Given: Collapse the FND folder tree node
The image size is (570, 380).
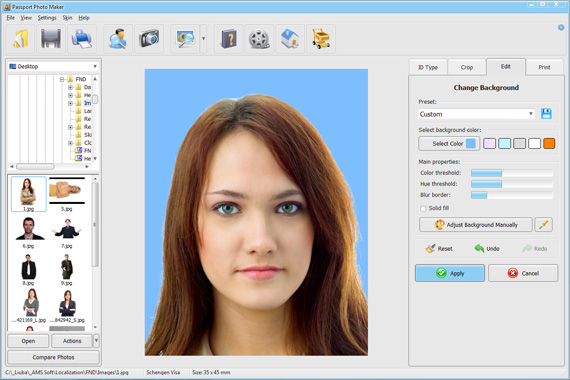Looking at the screenshot, I should (x=62, y=79).
